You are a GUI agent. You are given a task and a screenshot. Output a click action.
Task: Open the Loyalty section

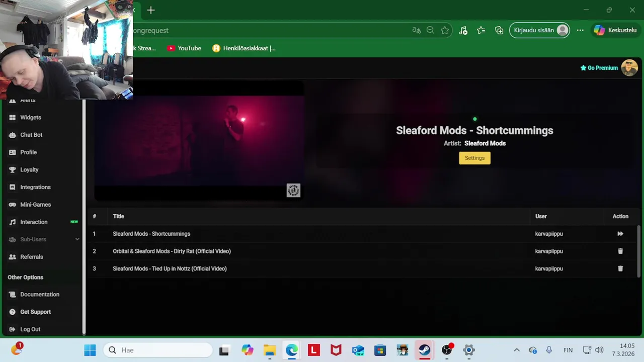(29, 169)
